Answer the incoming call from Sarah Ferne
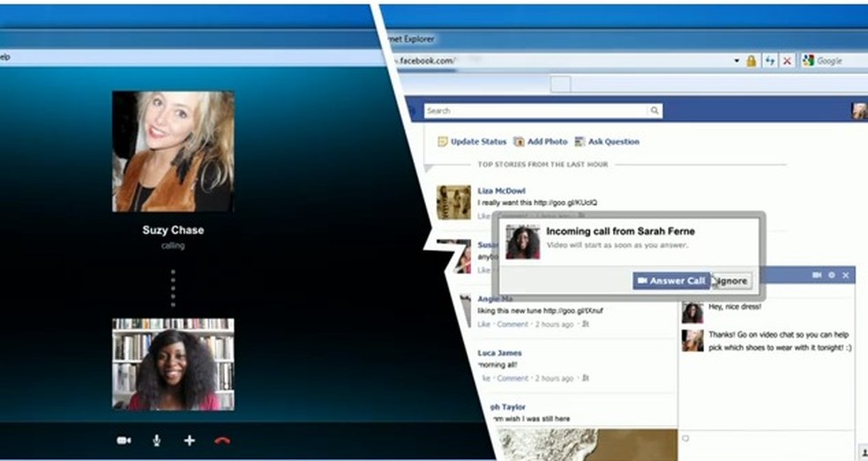868x461 pixels. click(x=671, y=280)
